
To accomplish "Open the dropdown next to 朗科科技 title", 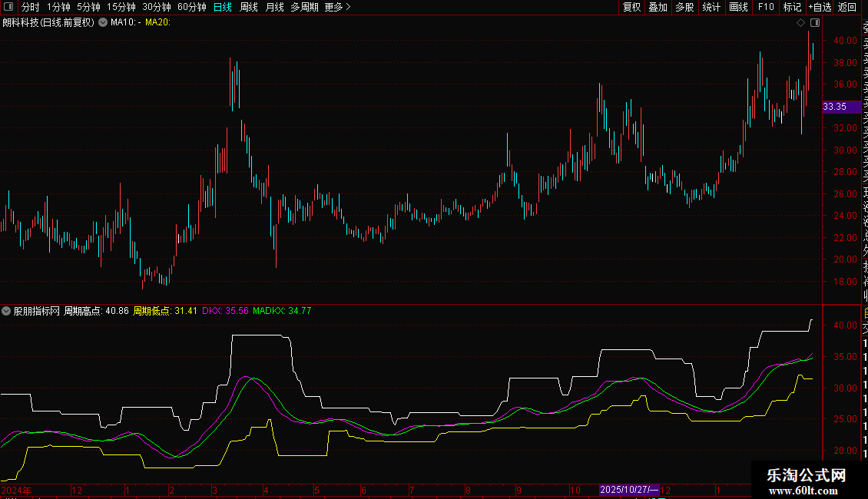I will pos(103,22).
